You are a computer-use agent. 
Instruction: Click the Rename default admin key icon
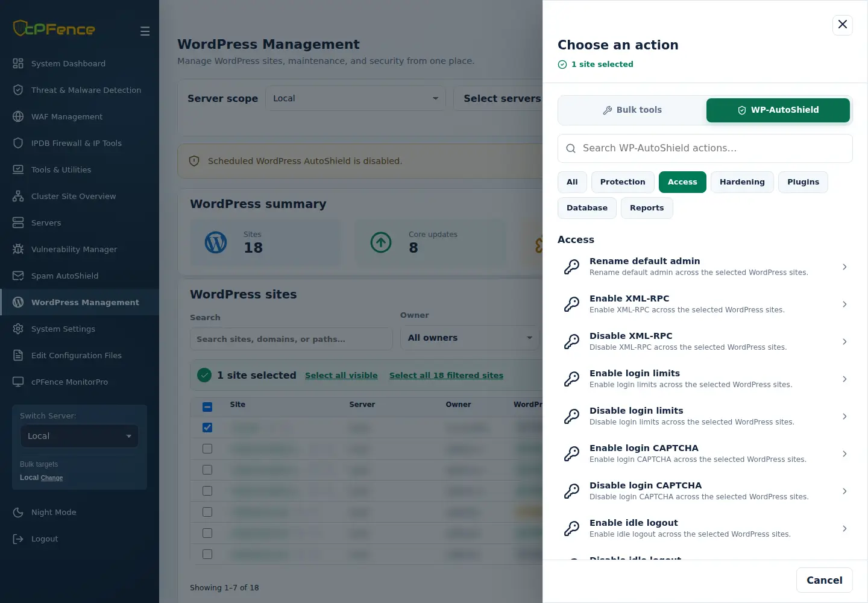click(x=571, y=267)
